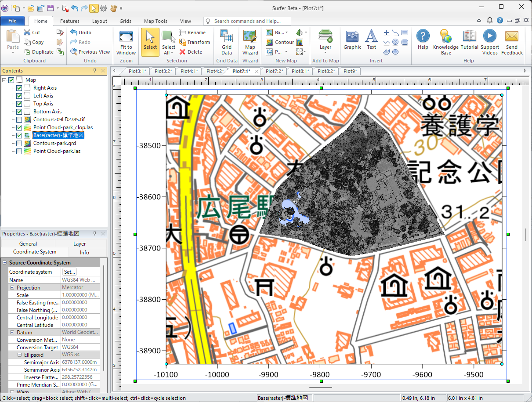The width and height of the screenshot is (532, 402).
Task: Toggle the Right Axis visibility checkbox
Action: [x=19, y=88]
